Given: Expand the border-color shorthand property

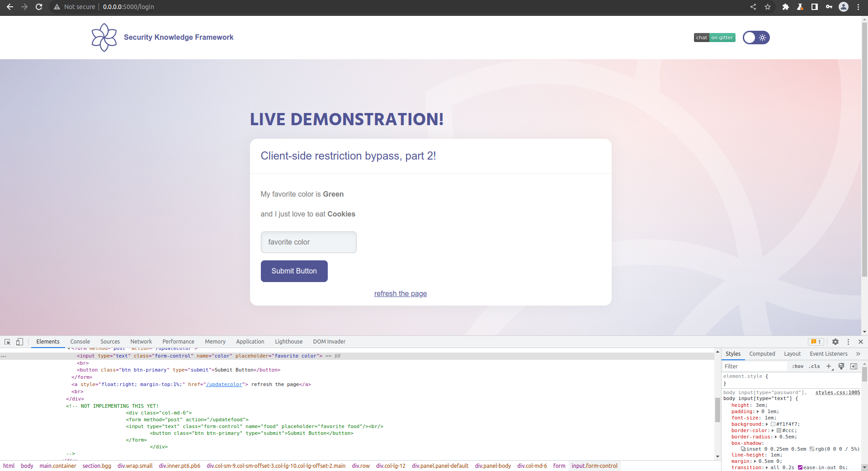Looking at the screenshot, I should (x=773, y=430).
